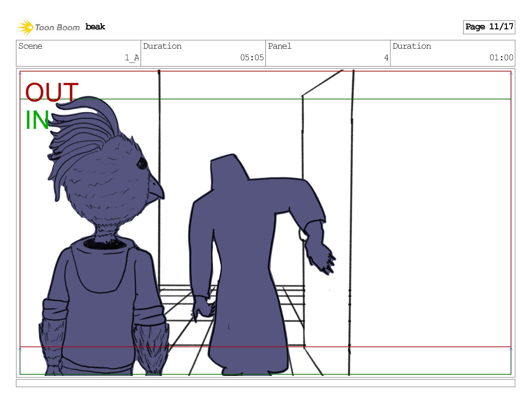Click the 'Panel' header label
The height and width of the screenshot is (411, 532).
(x=280, y=46)
